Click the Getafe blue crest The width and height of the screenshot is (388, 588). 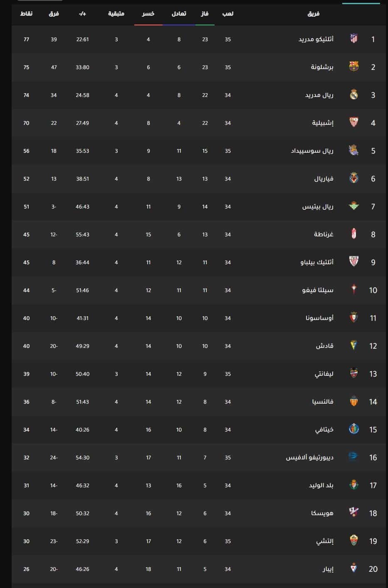(x=354, y=429)
